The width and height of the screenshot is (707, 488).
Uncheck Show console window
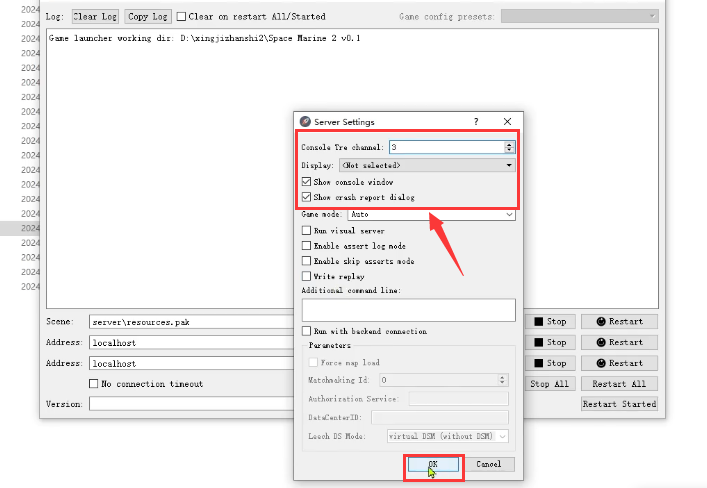click(x=307, y=182)
